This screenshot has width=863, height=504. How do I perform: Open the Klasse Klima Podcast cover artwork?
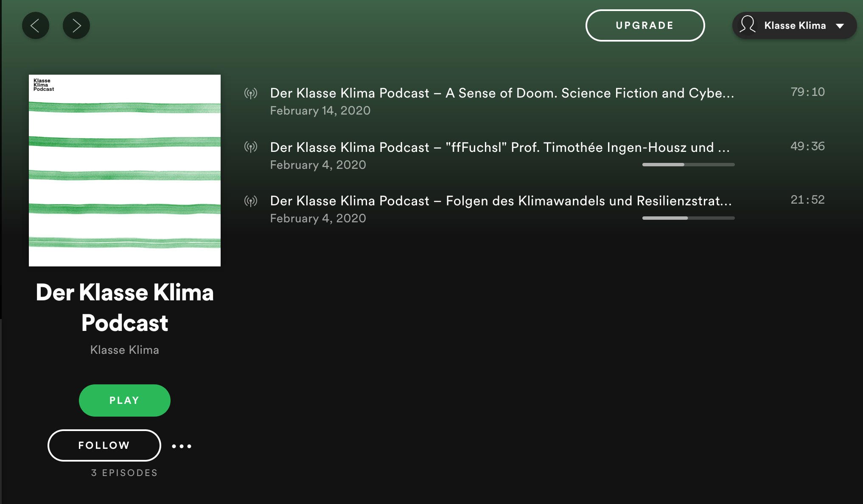pyautogui.click(x=124, y=170)
